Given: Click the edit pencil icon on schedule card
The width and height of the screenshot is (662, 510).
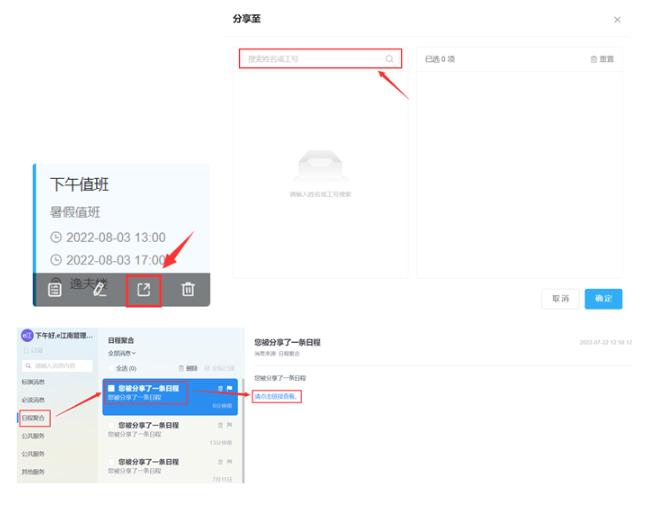Looking at the screenshot, I should click(99, 290).
